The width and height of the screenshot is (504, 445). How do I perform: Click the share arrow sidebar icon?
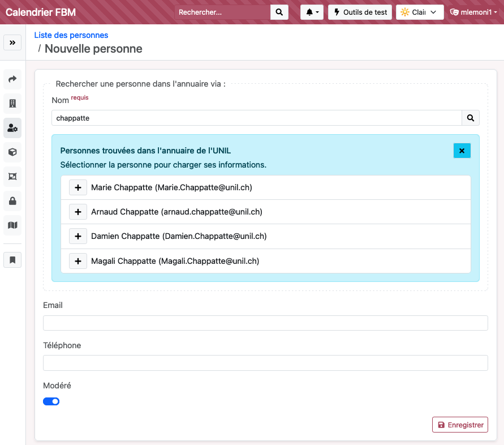(x=12, y=79)
